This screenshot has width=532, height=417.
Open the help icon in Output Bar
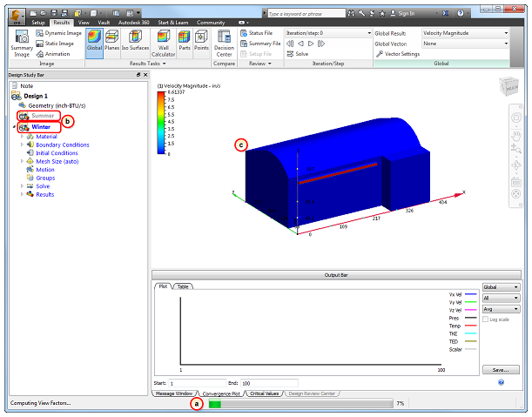pos(501,382)
